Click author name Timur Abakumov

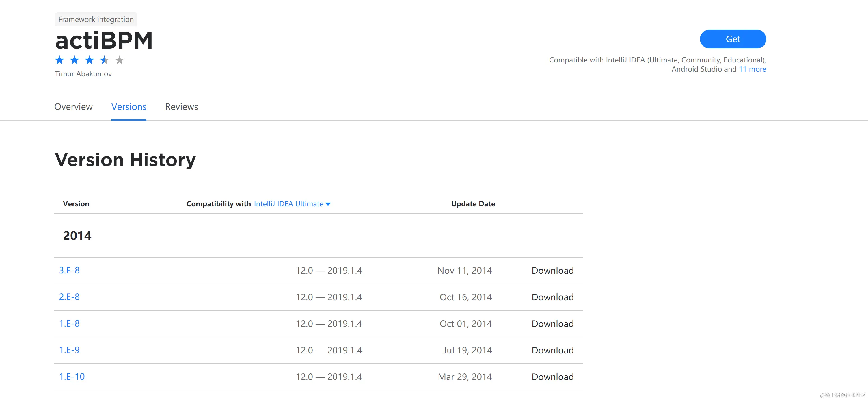click(83, 73)
